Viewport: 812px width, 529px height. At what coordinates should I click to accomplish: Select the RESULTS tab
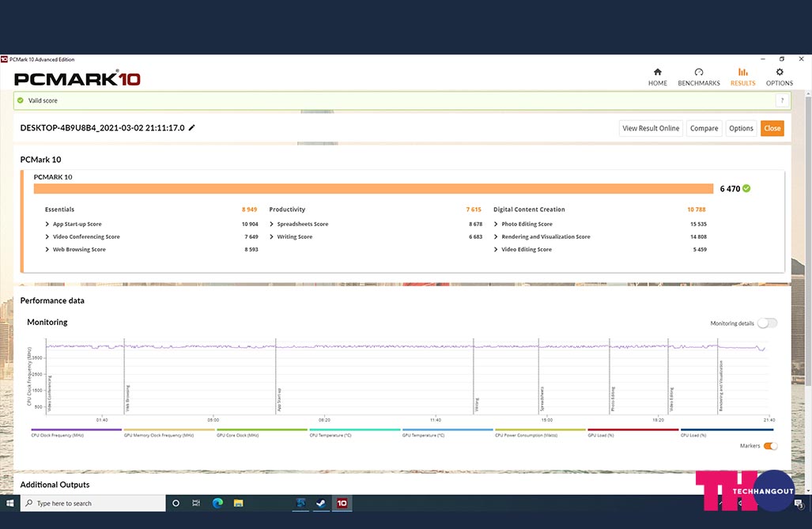coord(742,77)
